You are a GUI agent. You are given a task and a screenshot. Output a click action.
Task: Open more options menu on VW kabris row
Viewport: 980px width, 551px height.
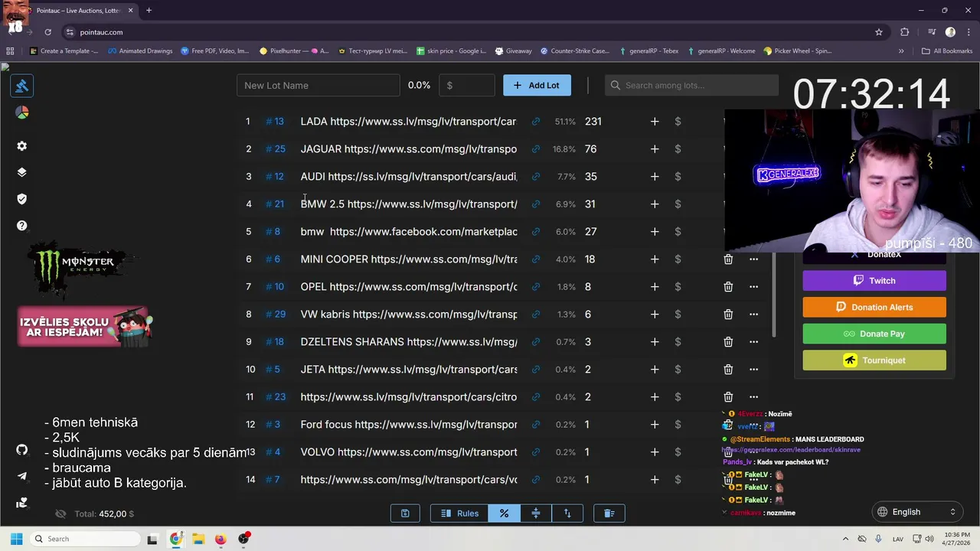pos(753,315)
